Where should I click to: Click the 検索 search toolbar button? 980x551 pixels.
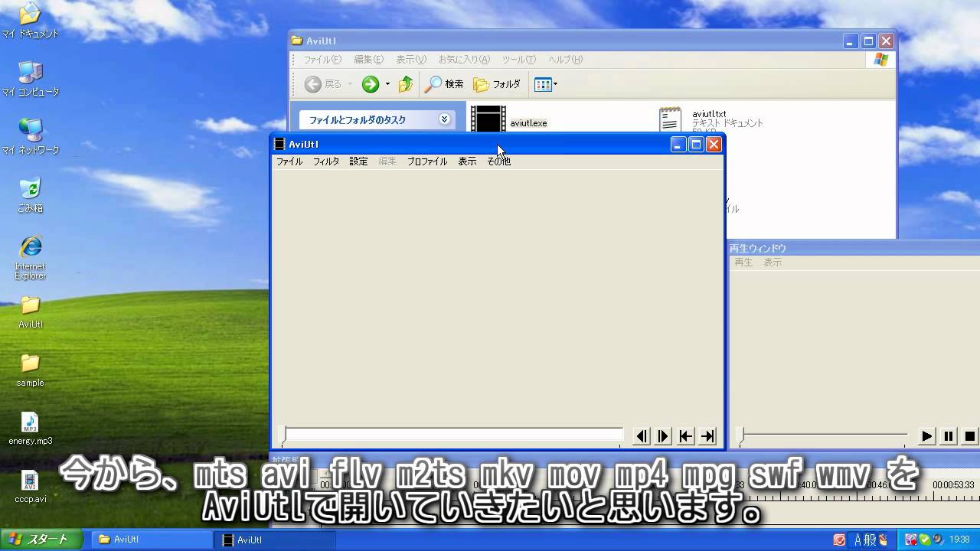[x=444, y=84]
